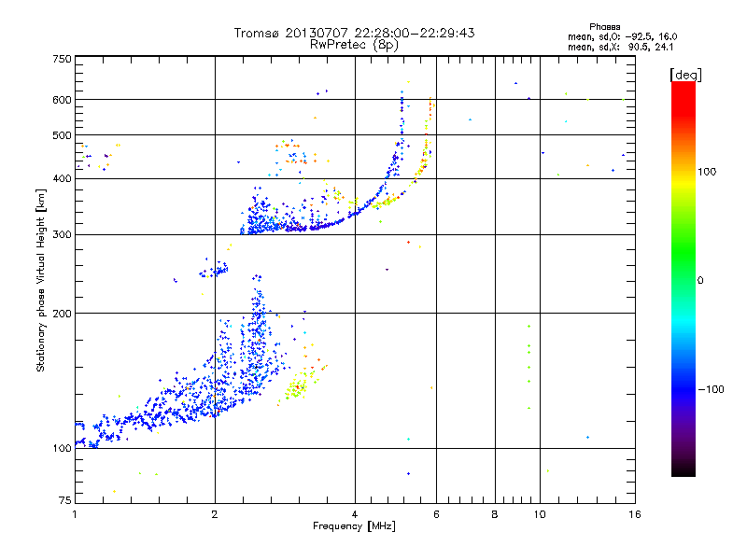
Task: Click the 'mean, sd,O: -92.5, 16.0' statistic
Action: click(x=622, y=36)
